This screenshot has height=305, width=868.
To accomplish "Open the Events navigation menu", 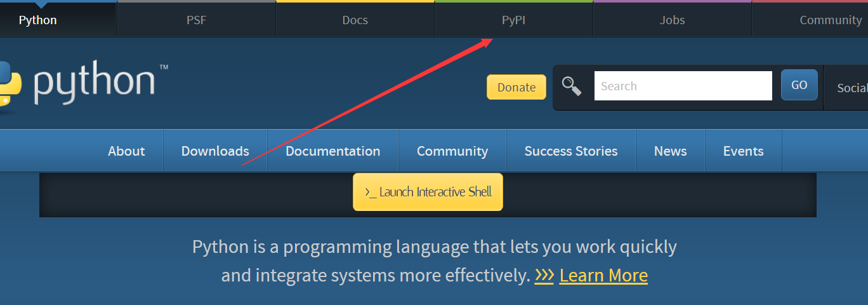I will (x=744, y=151).
